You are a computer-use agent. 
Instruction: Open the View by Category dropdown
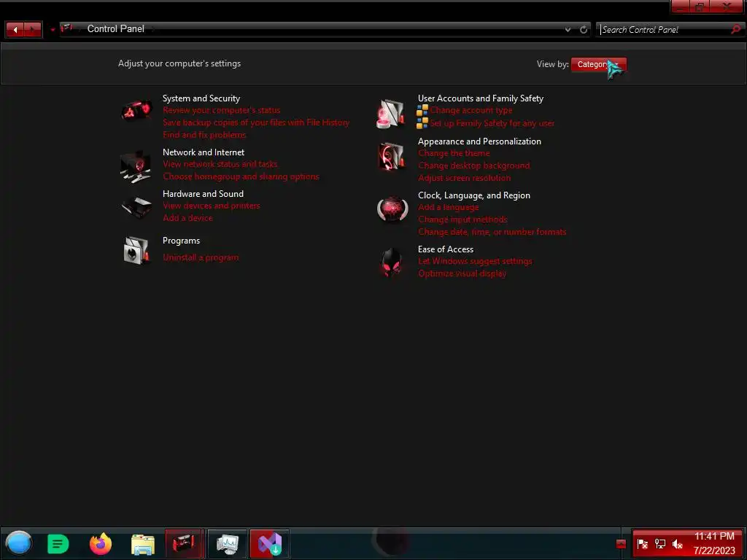[x=598, y=64]
